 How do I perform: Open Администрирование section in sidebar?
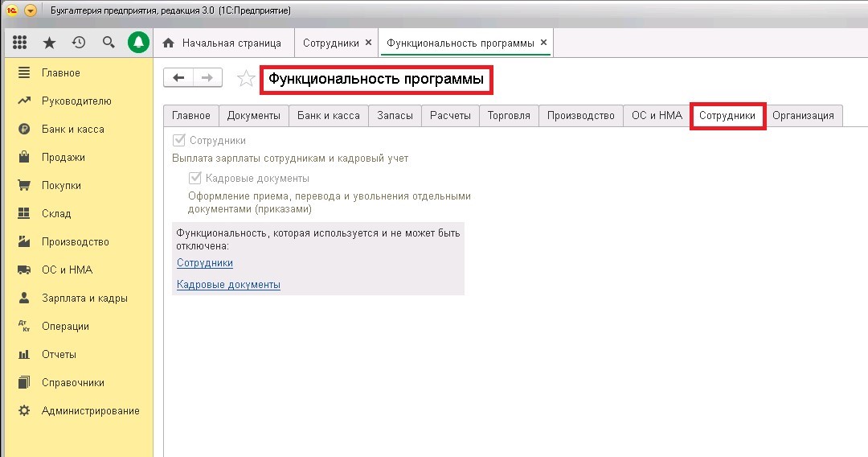(90, 411)
